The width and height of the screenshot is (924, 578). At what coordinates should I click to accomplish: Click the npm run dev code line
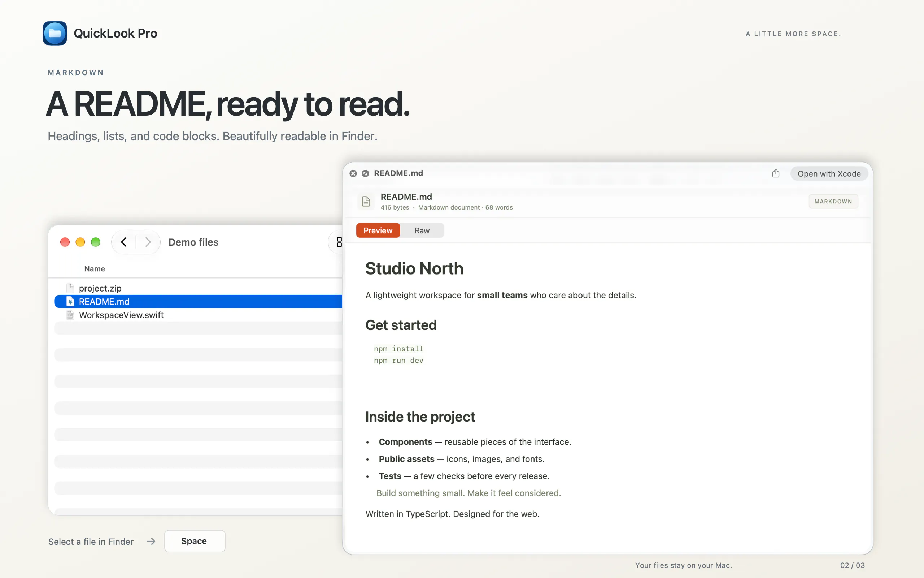[x=398, y=361]
